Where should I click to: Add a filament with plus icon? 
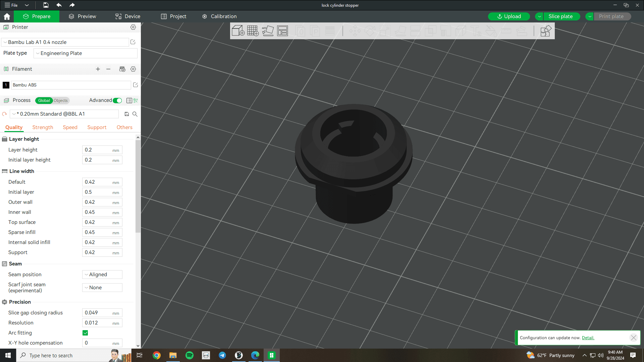click(x=98, y=69)
